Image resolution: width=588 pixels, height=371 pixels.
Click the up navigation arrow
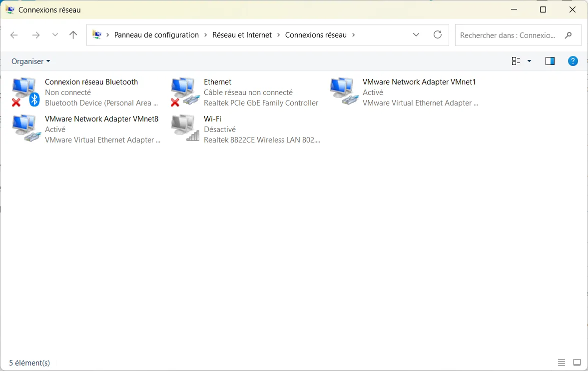pos(73,35)
